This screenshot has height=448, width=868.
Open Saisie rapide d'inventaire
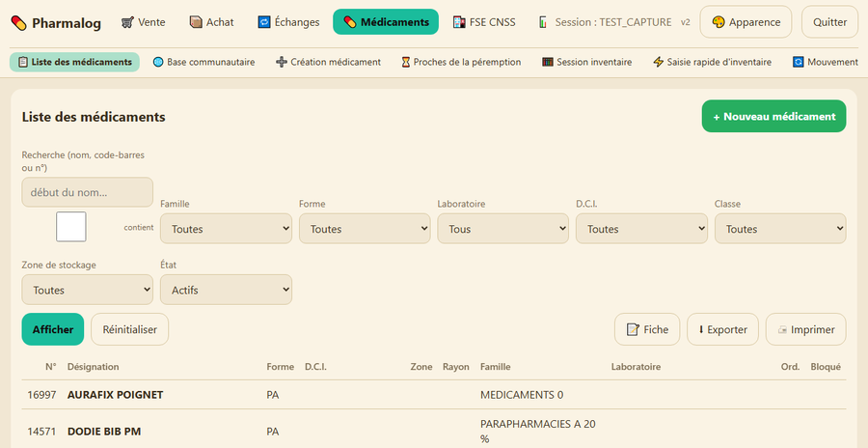click(713, 62)
